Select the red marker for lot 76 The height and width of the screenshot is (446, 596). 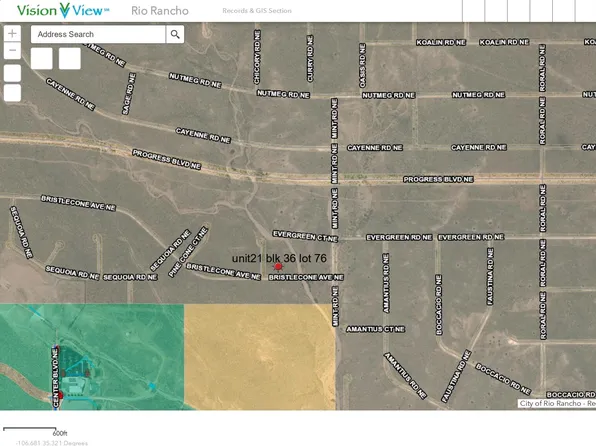[x=278, y=267]
